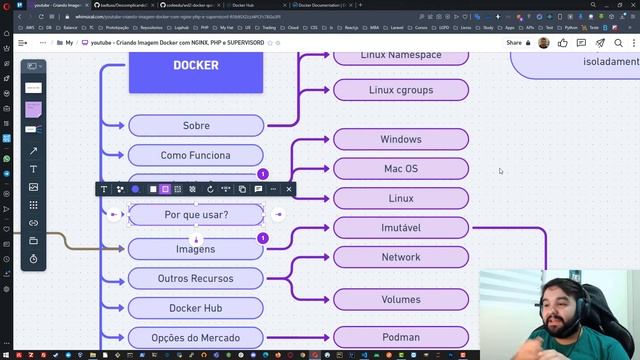The image size is (640, 360).
Task: Choose the image insert tool
Action: tap(33, 187)
